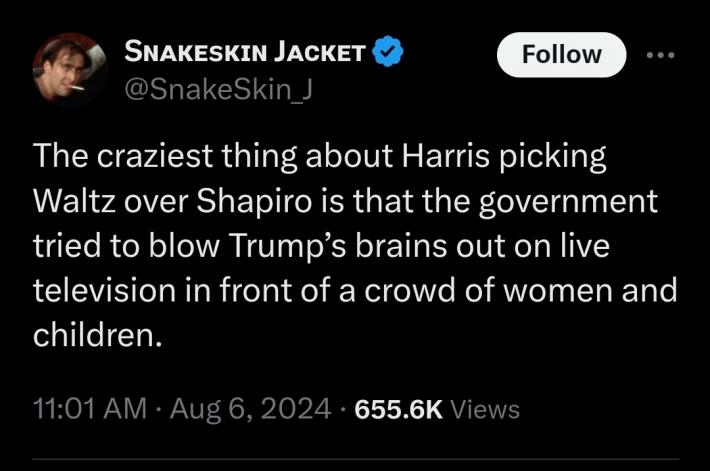Click the word television in the tweet
Screen dimensions: 710x471
point(104,290)
